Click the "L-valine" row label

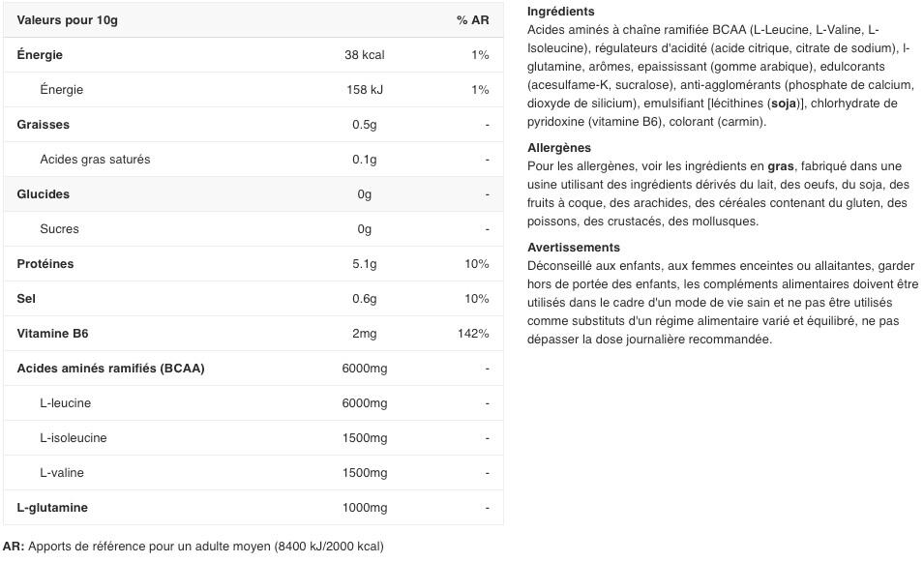click(x=62, y=473)
